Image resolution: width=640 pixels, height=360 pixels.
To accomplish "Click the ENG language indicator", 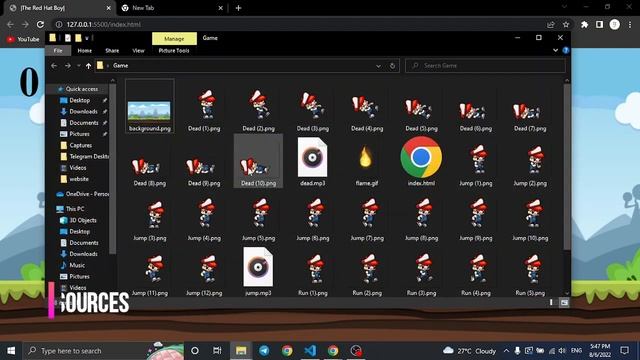I will (576, 351).
